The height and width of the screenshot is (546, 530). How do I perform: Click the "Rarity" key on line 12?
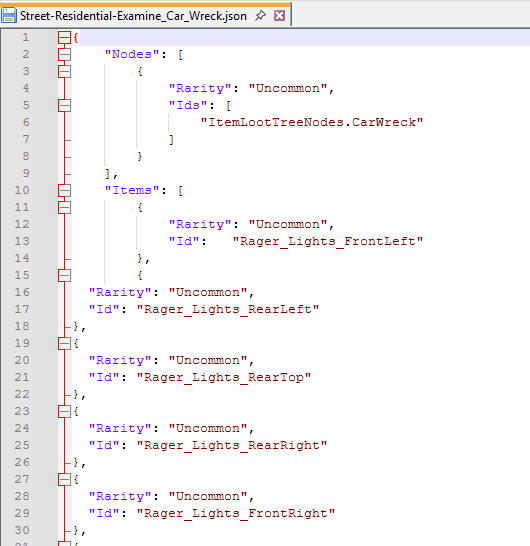pos(200,224)
